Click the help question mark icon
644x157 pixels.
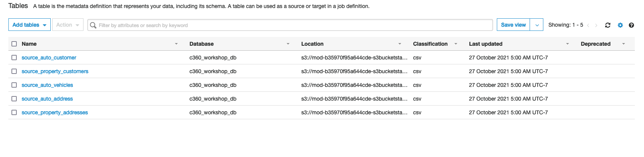(x=631, y=25)
